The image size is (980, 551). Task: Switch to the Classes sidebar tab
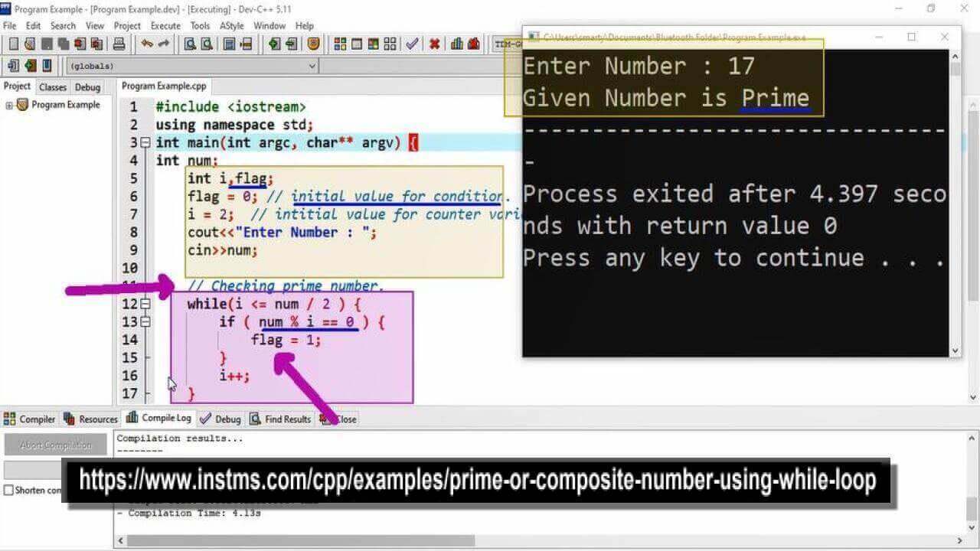[x=53, y=87]
